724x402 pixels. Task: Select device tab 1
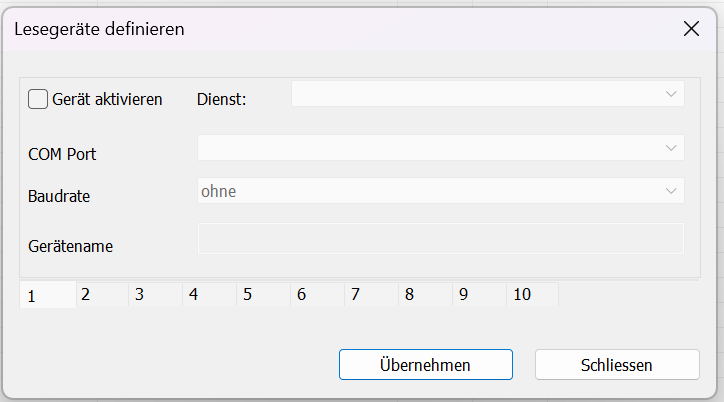tap(48, 294)
